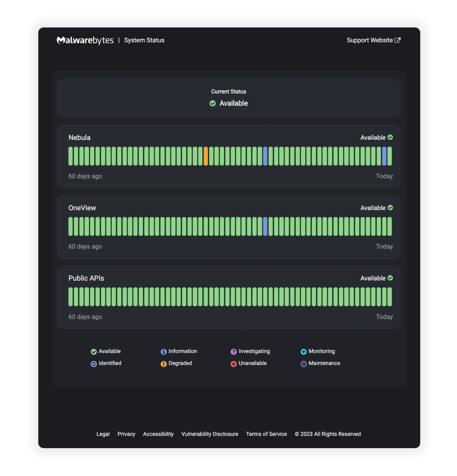Click the 60 days ago label under OneView

(85, 246)
